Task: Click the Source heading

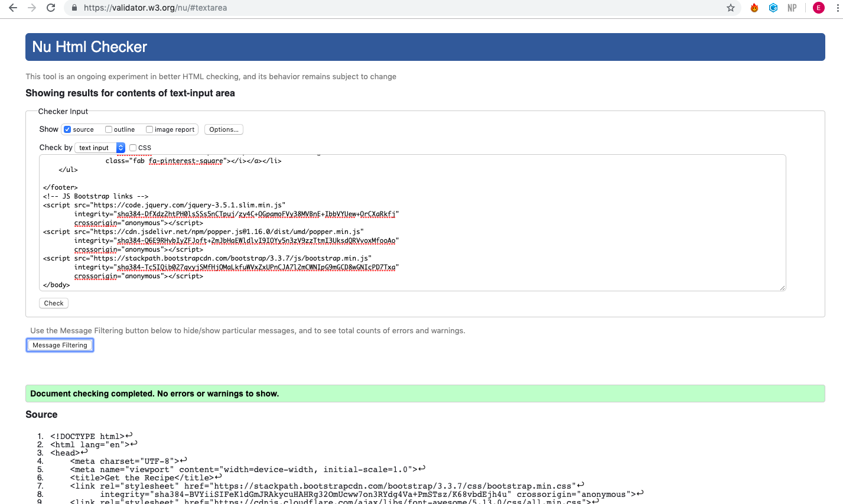Action: coord(41,415)
